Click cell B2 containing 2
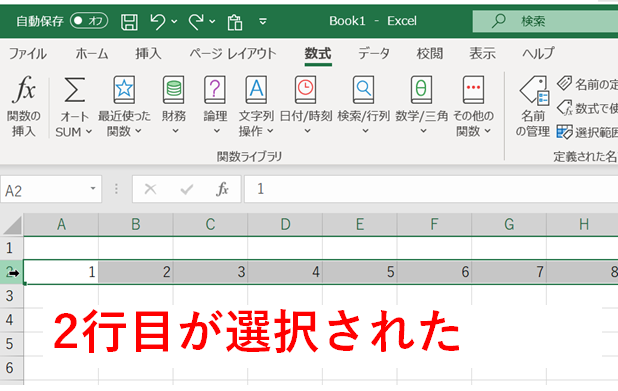Viewport: 618px width, 391px height. (136, 272)
